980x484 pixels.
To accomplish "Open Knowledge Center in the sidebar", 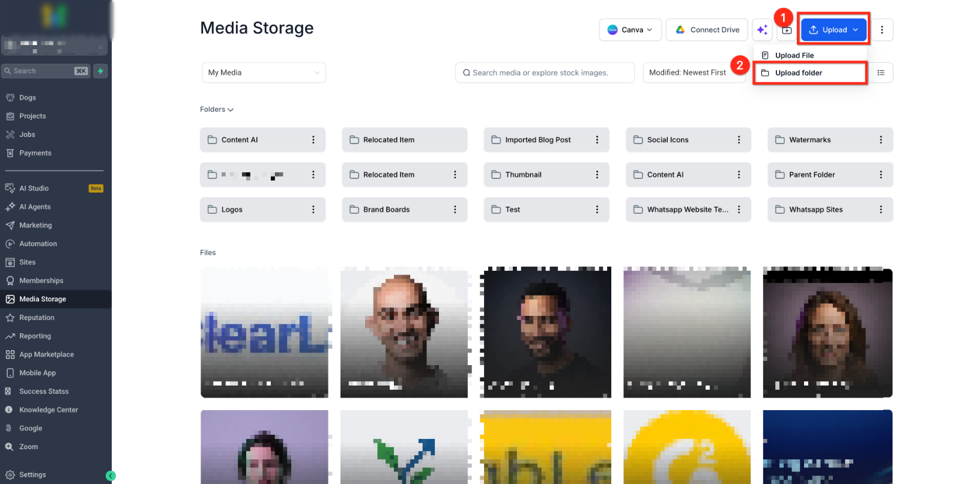I will tap(56, 410).
